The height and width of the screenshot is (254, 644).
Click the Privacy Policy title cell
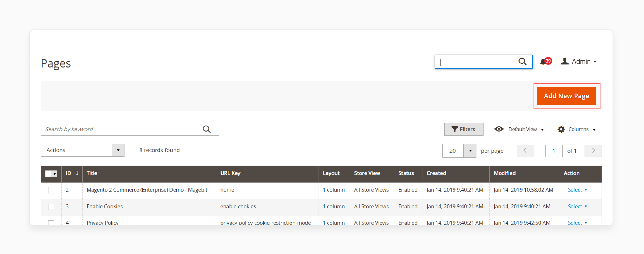(x=103, y=223)
